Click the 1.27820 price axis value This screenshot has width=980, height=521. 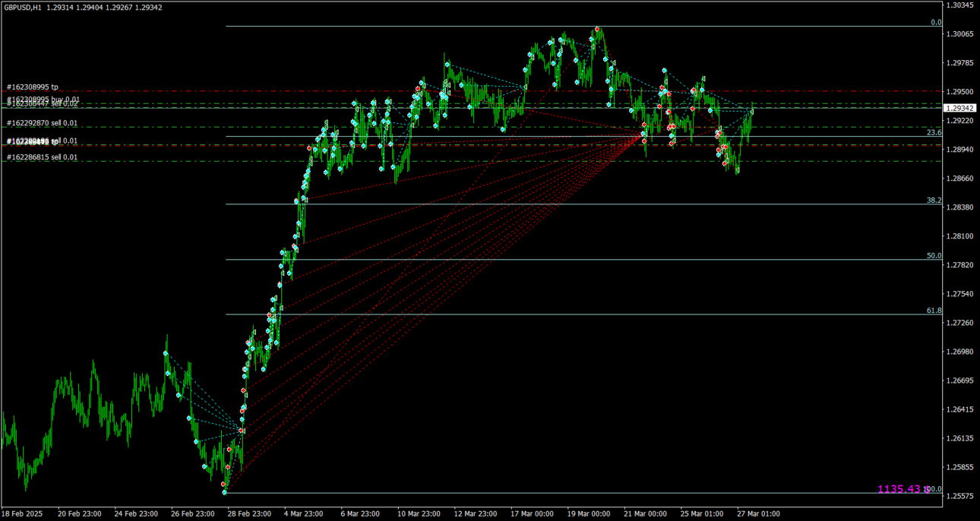pyautogui.click(x=960, y=265)
